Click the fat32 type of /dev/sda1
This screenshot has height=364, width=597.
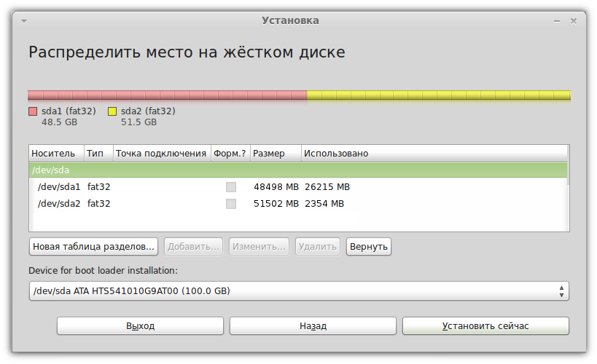click(98, 187)
